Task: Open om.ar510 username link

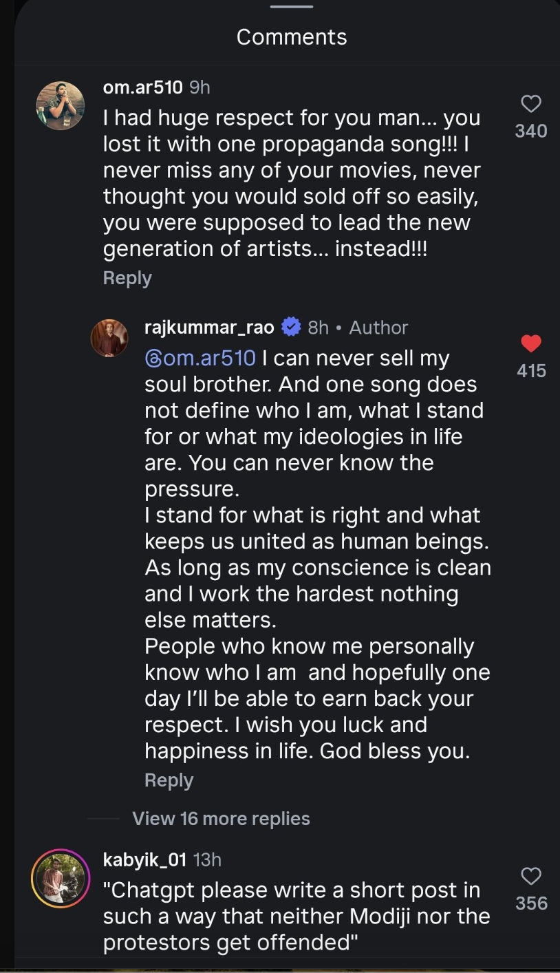Action: [143, 87]
